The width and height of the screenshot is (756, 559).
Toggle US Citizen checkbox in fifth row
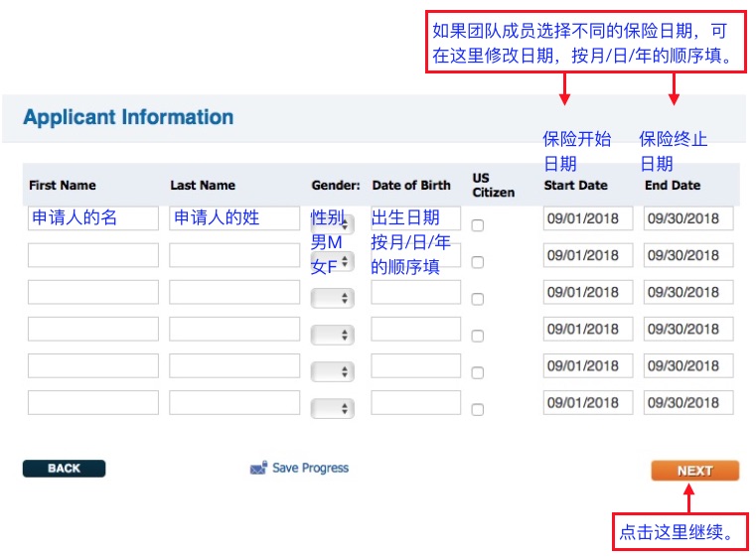[478, 372]
